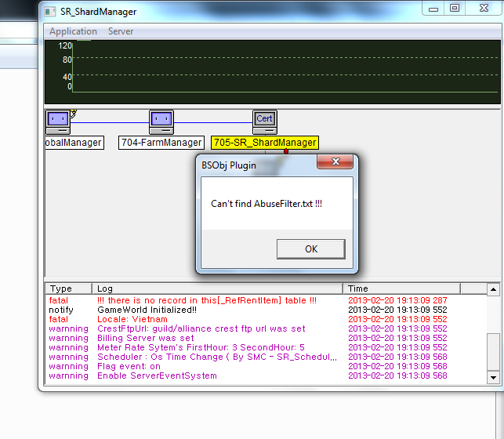
Task: Select the 704-FarmManager computer icon
Action: 161,122
